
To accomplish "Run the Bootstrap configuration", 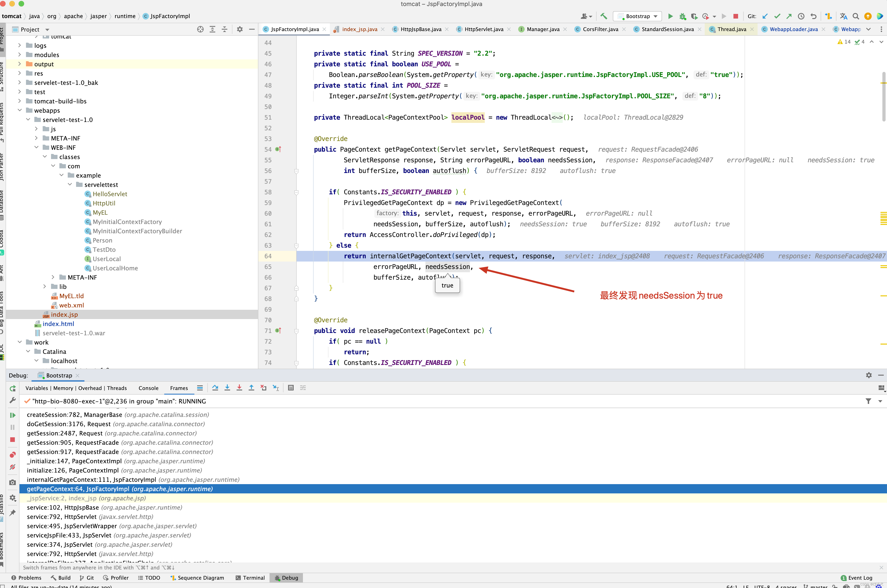I will 670,16.
